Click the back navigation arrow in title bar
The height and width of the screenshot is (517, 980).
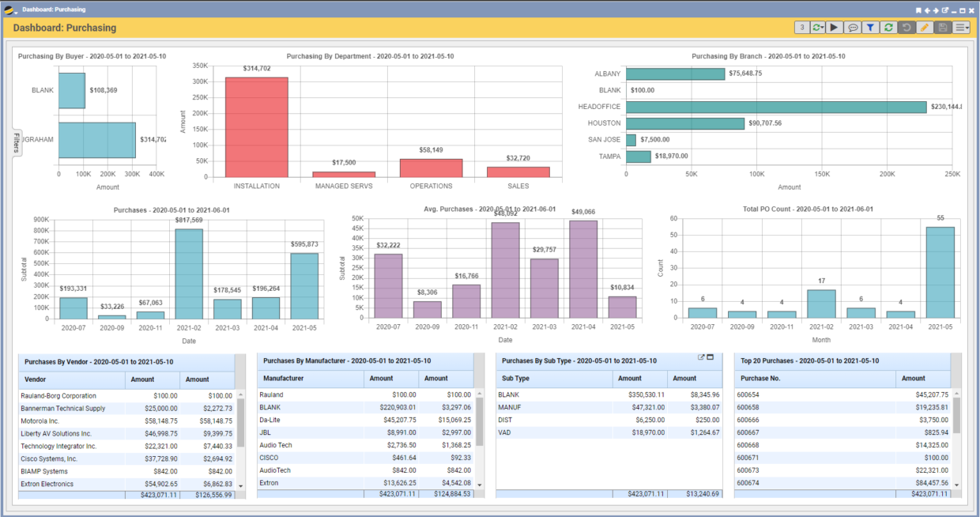(x=929, y=9)
